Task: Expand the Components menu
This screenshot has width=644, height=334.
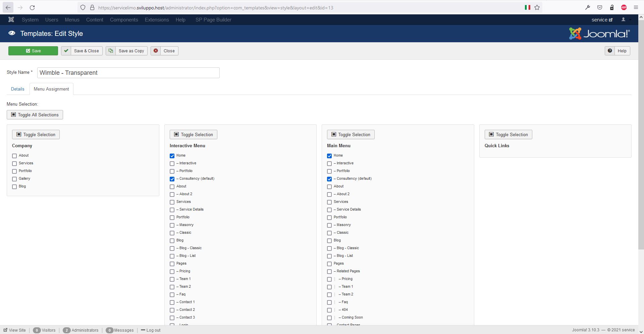Action: pos(124,20)
